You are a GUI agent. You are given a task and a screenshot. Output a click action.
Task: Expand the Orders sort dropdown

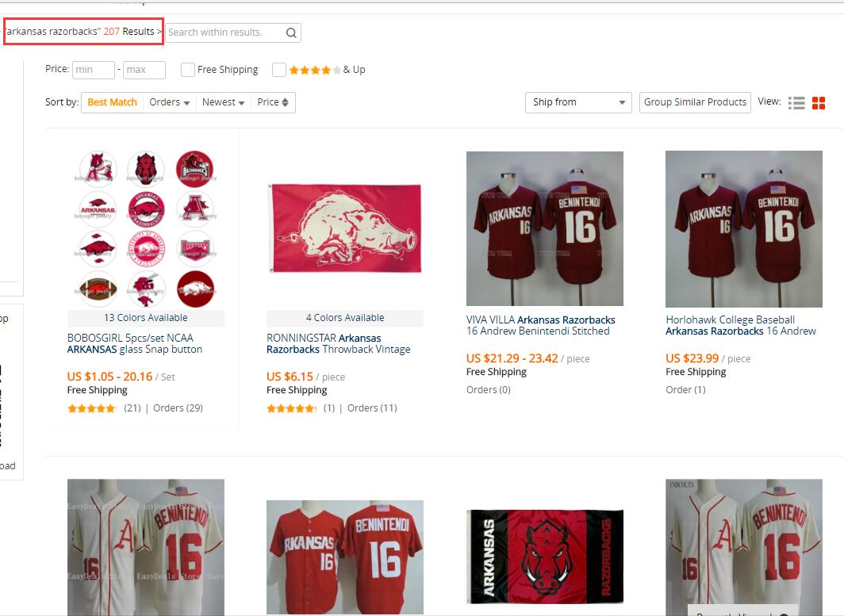click(170, 102)
